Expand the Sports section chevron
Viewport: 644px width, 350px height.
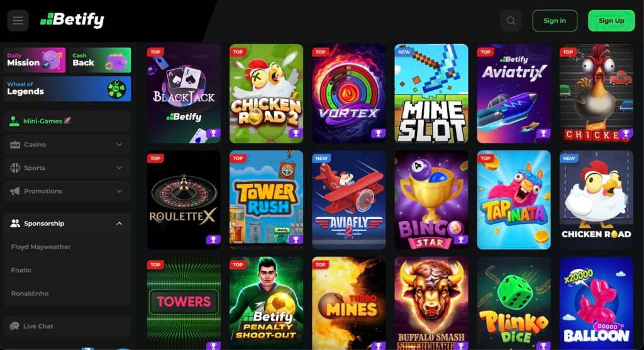click(x=119, y=168)
